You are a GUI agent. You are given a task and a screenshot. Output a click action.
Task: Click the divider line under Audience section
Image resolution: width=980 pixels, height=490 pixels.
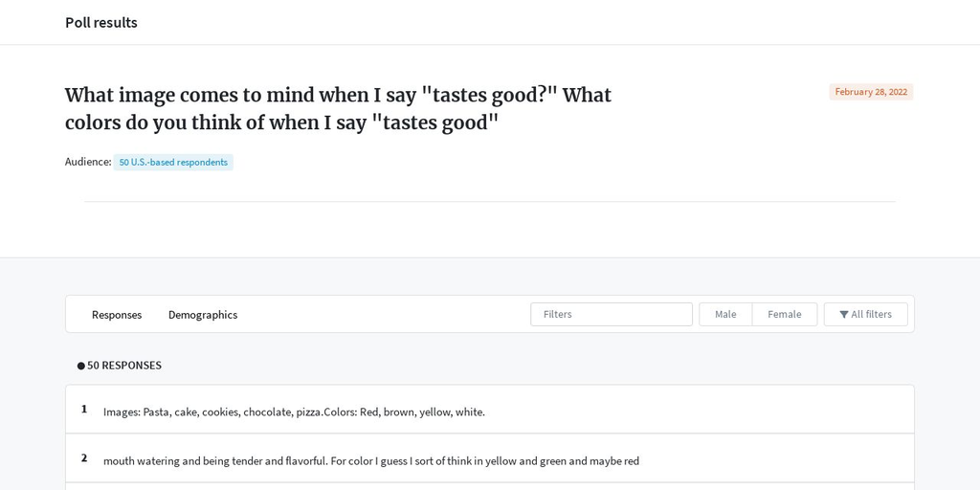(490, 201)
